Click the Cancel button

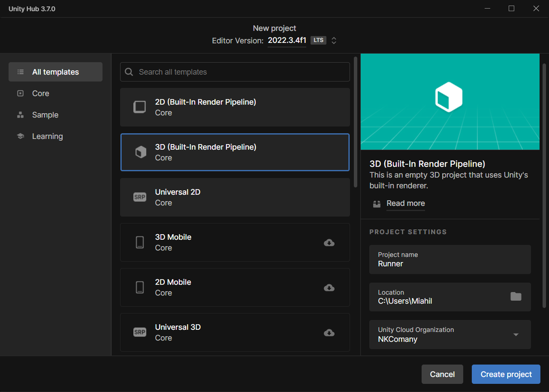click(442, 374)
